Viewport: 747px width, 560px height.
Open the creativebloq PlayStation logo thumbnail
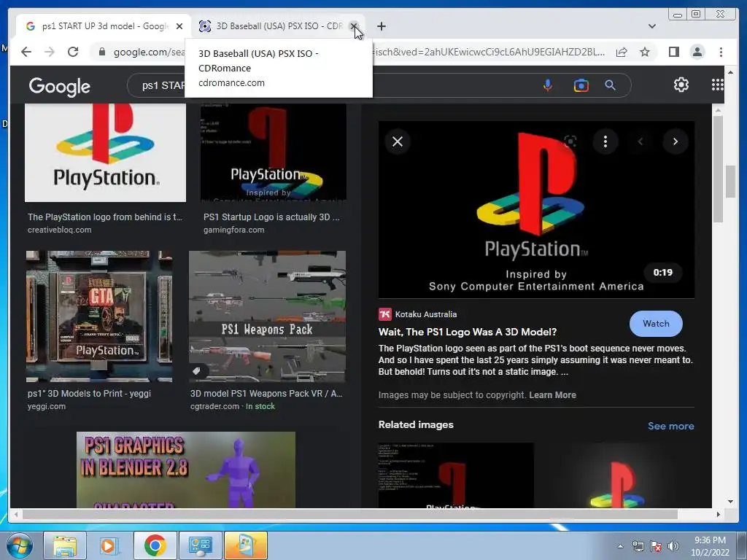tap(105, 152)
